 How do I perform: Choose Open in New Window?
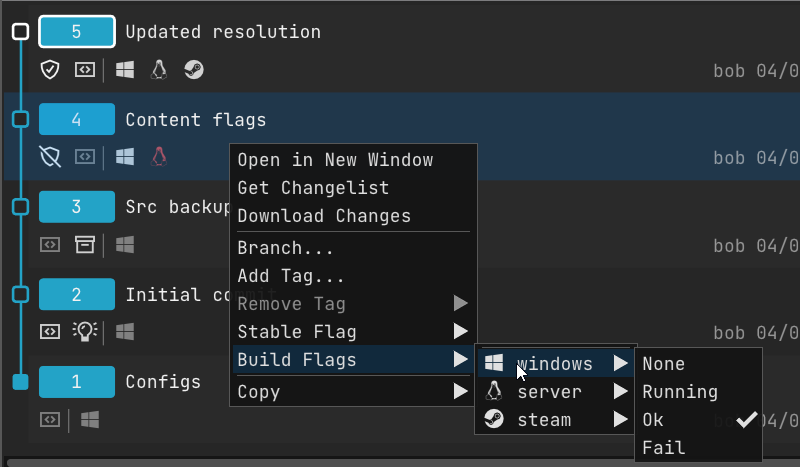point(335,160)
